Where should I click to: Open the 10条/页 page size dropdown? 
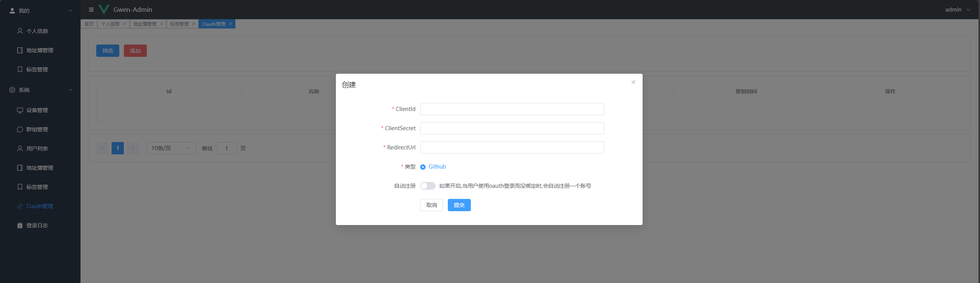[171, 148]
